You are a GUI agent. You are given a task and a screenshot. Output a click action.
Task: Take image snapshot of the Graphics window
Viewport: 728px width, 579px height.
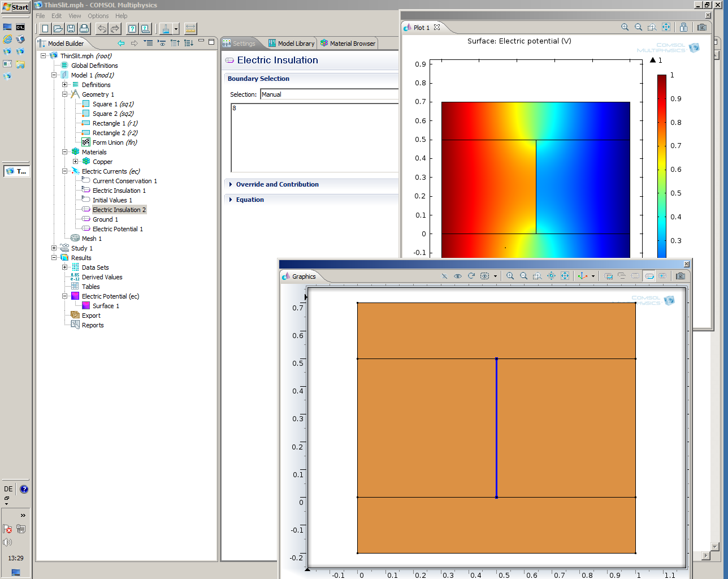coord(681,276)
